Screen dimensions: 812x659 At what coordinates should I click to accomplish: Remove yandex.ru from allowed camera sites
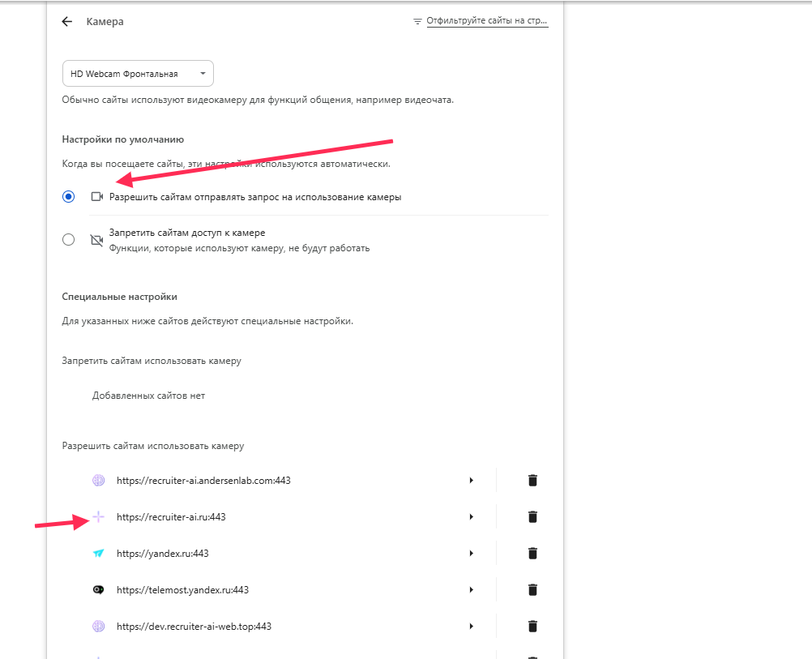tap(532, 554)
